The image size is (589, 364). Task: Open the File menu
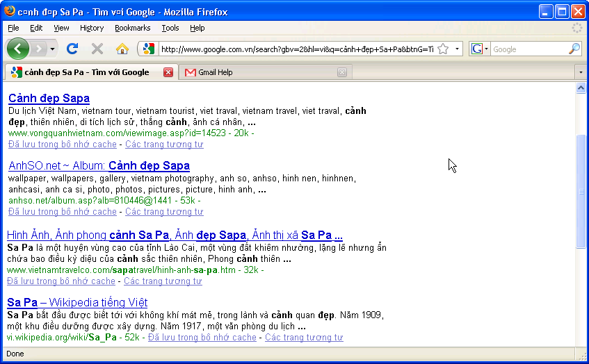click(x=13, y=28)
